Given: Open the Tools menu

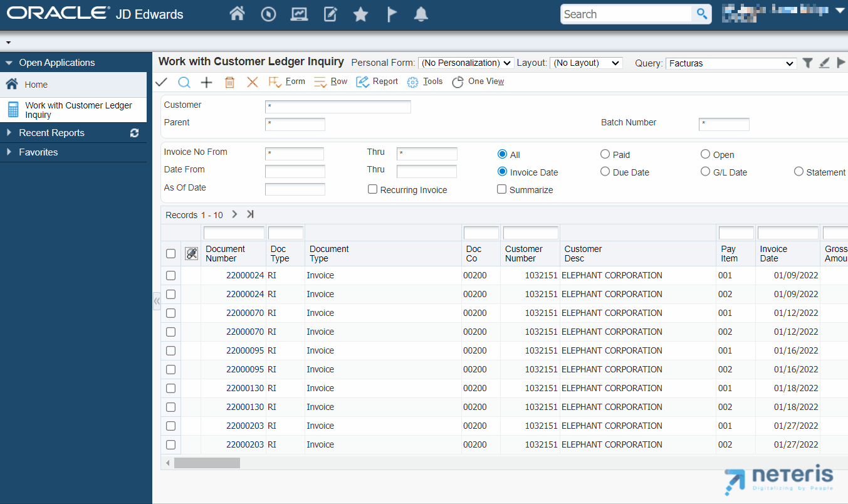Looking at the screenshot, I should pyautogui.click(x=425, y=81).
